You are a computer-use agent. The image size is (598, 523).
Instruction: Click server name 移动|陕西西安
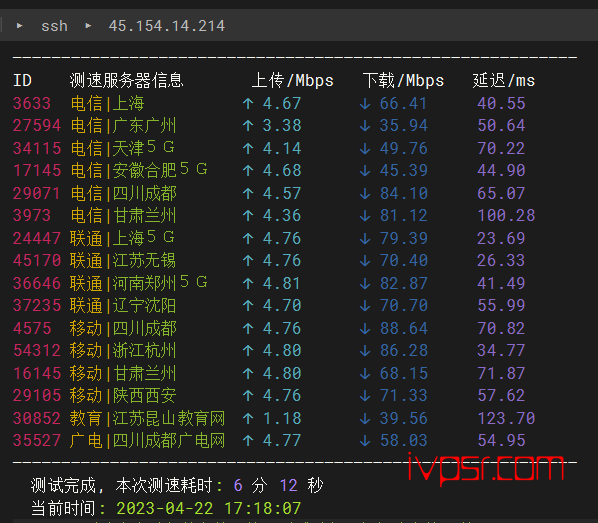(x=123, y=396)
